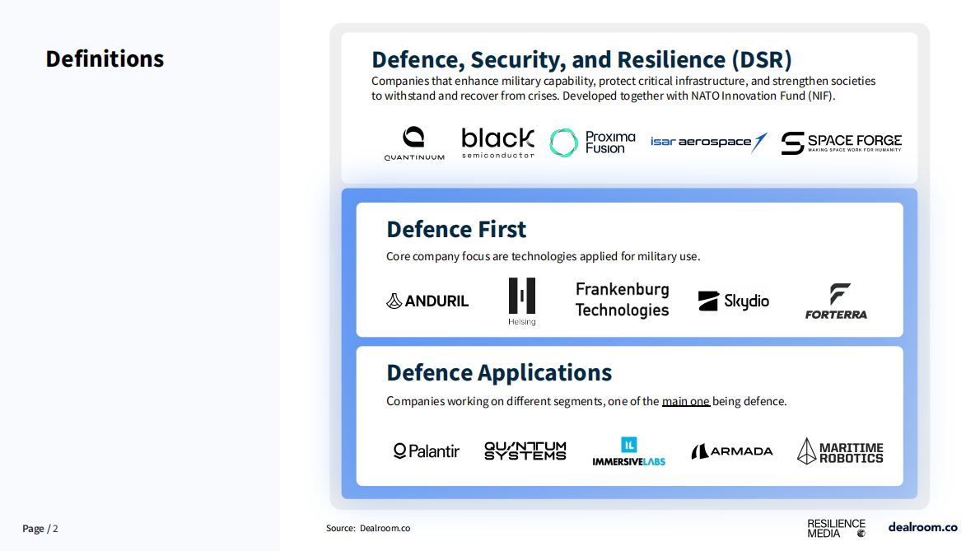Click the Page / 2 number label
The width and height of the screenshot is (980, 551).
pos(40,528)
